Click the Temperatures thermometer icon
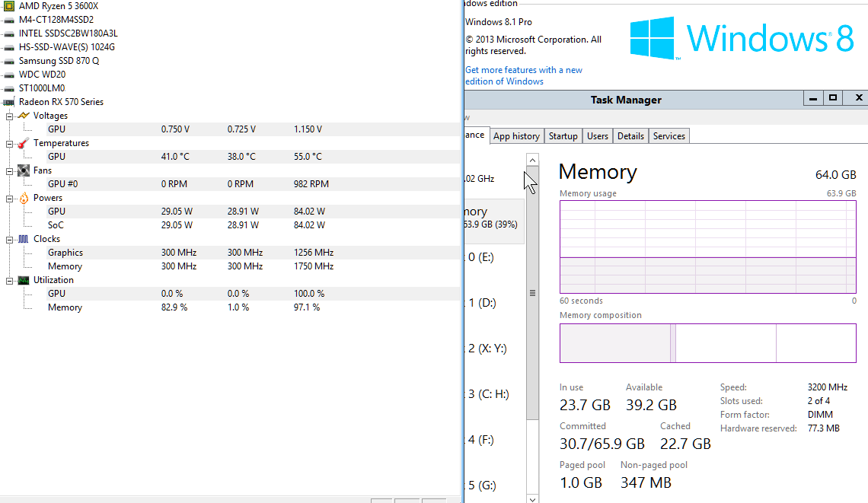868x503 pixels. coord(24,143)
